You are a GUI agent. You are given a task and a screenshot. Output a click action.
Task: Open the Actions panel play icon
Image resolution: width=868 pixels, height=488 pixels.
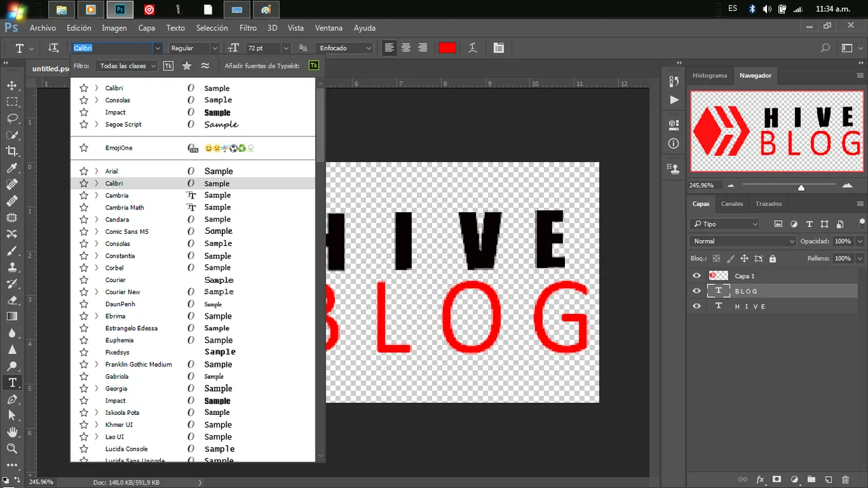[673, 100]
